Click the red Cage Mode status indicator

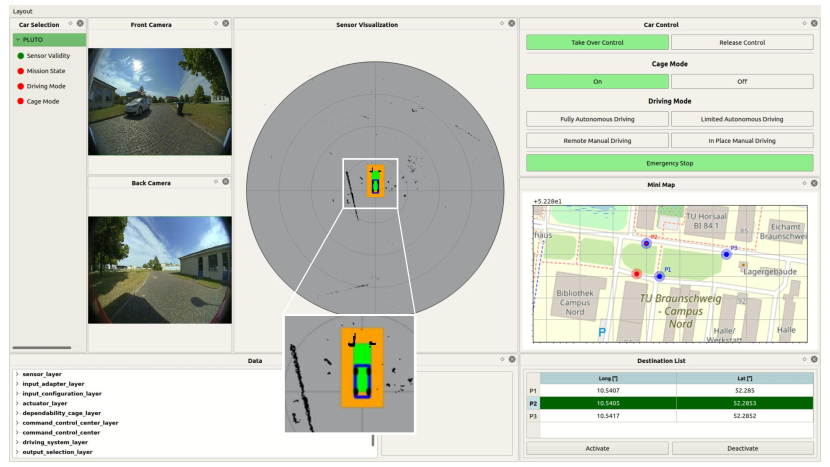click(21, 101)
